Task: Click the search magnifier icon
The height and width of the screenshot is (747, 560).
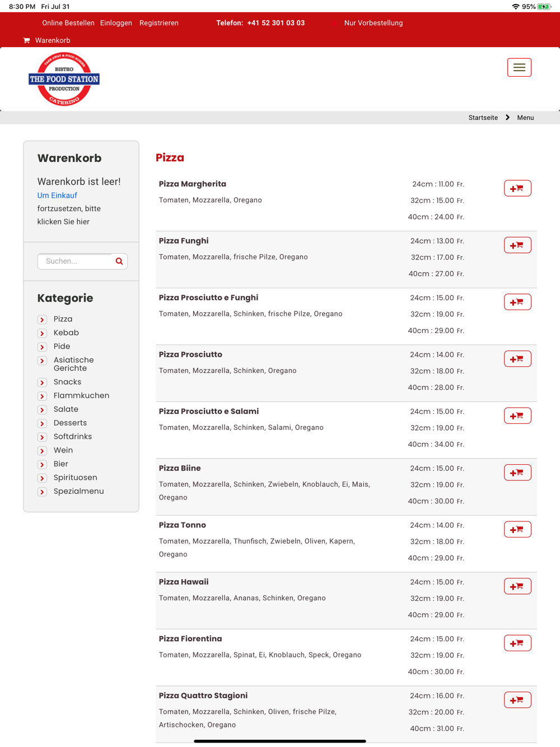Action: pos(119,261)
